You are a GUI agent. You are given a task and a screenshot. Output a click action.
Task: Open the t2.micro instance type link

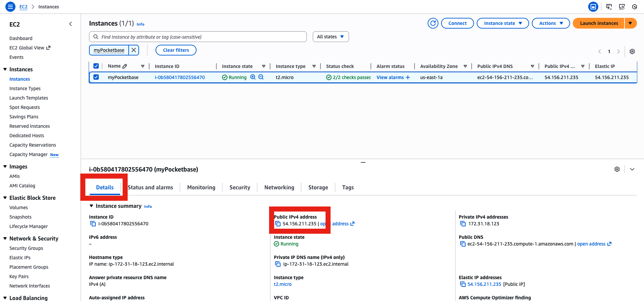(283, 284)
